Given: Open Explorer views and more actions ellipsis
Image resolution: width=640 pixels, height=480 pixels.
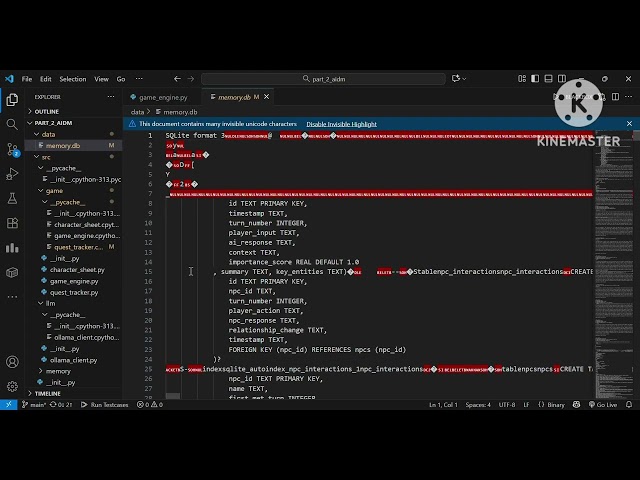Looking at the screenshot, I should tap(111, 97).
